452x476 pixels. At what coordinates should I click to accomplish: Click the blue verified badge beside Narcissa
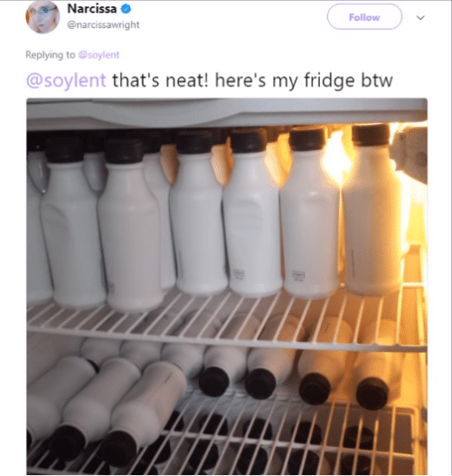[x=127, y=9]
